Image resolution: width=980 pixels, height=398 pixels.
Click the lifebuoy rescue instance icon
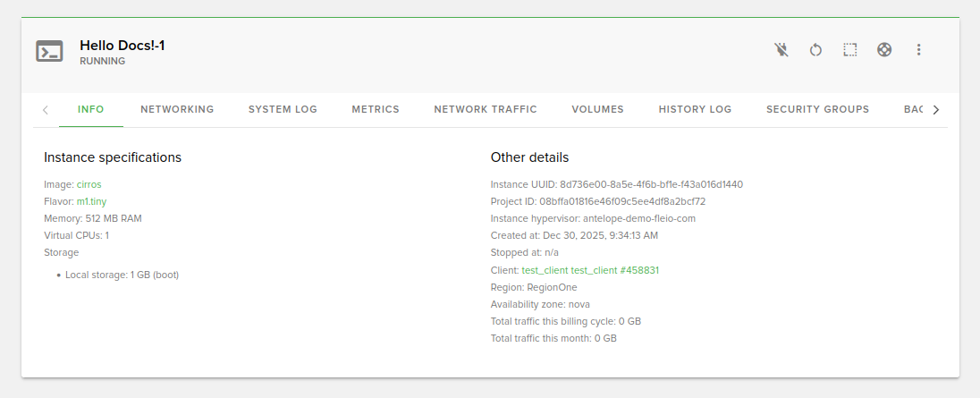(x=884, y=50)
